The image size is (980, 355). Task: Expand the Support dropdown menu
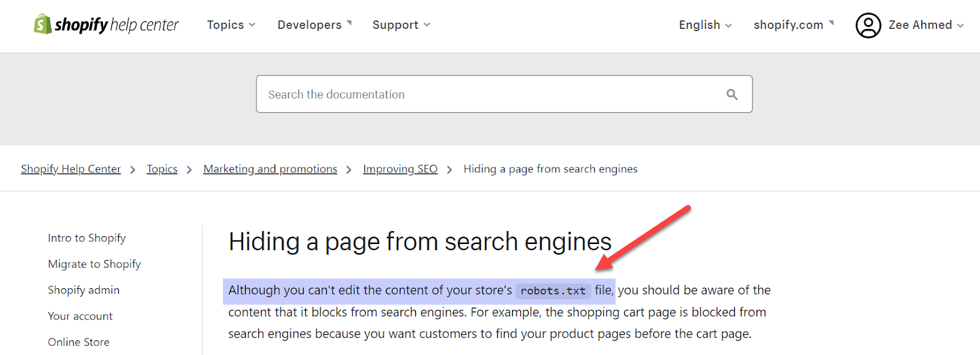(401, 25)
